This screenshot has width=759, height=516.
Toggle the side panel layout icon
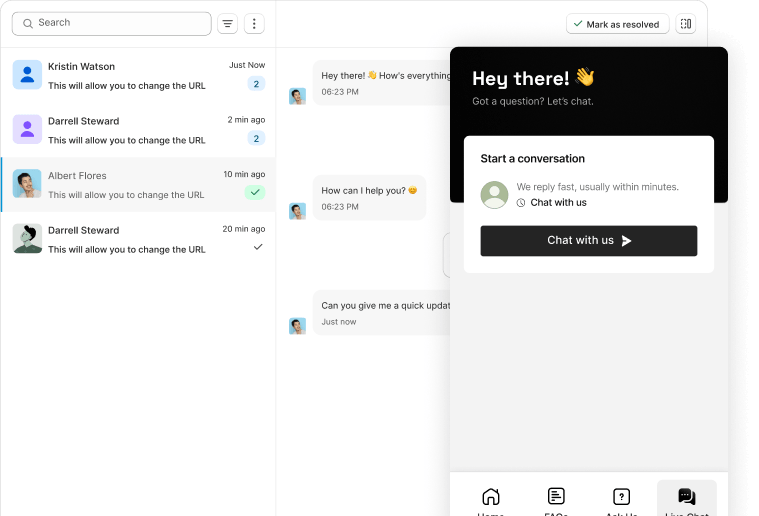pos(685,24)
